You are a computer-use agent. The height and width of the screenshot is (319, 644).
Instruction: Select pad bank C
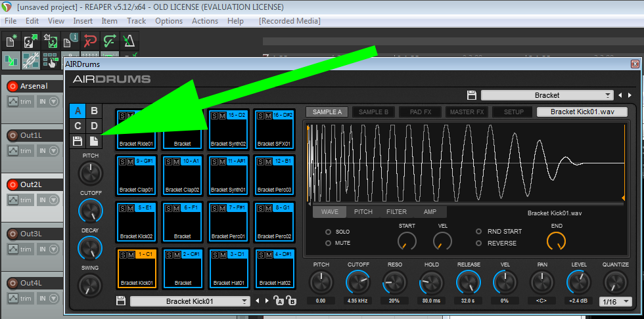tap(78, 126)
